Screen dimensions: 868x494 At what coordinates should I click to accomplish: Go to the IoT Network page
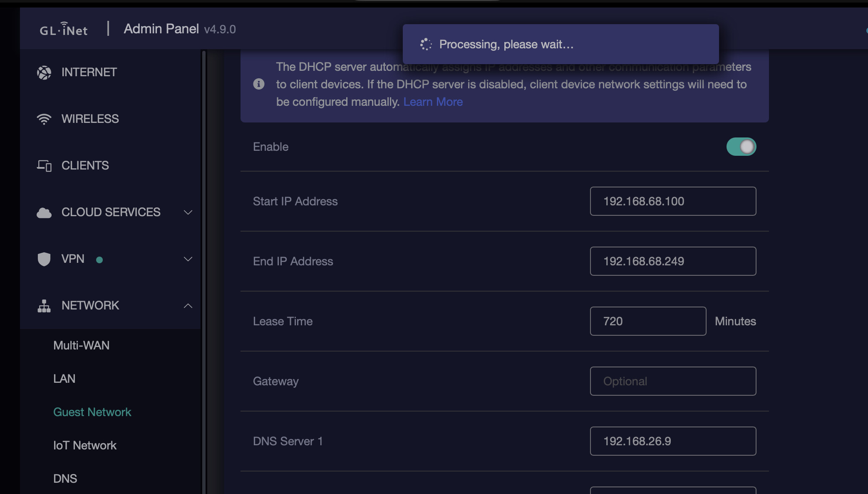pyautogui.click(x=85, y=445)
